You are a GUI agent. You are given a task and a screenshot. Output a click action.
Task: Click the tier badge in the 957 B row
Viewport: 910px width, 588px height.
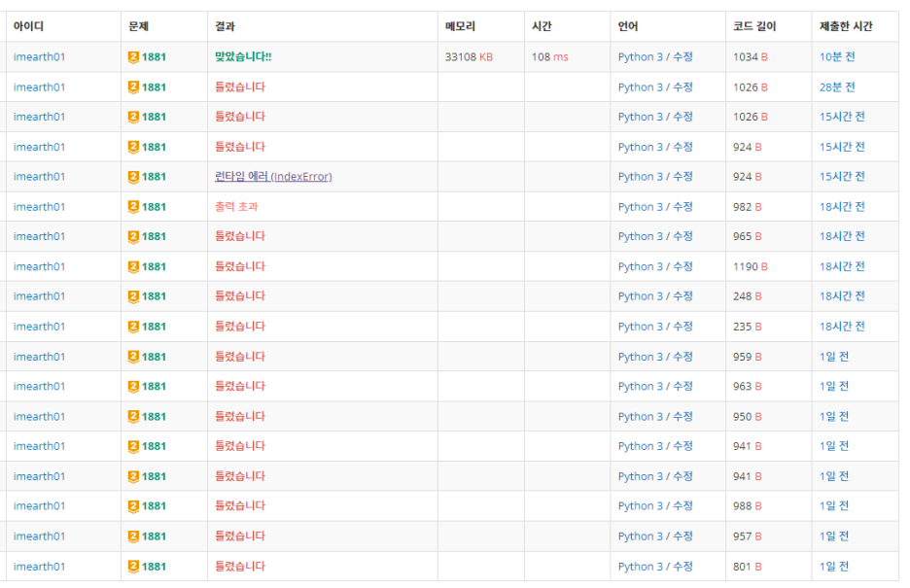pyautogui.click(x=133, y=536)
